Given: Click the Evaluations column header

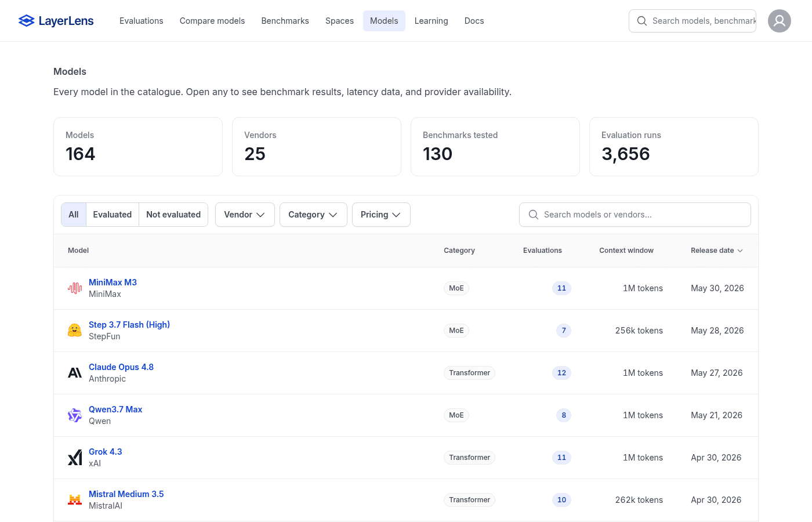Looking at the screenshot, I should pyautogui.click(x=542, y=251).
